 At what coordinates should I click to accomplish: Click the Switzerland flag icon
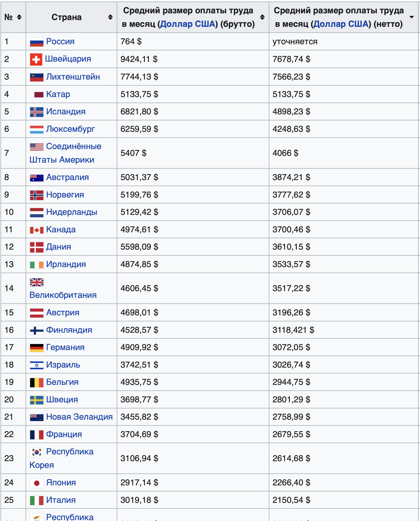tap(36, 59)
